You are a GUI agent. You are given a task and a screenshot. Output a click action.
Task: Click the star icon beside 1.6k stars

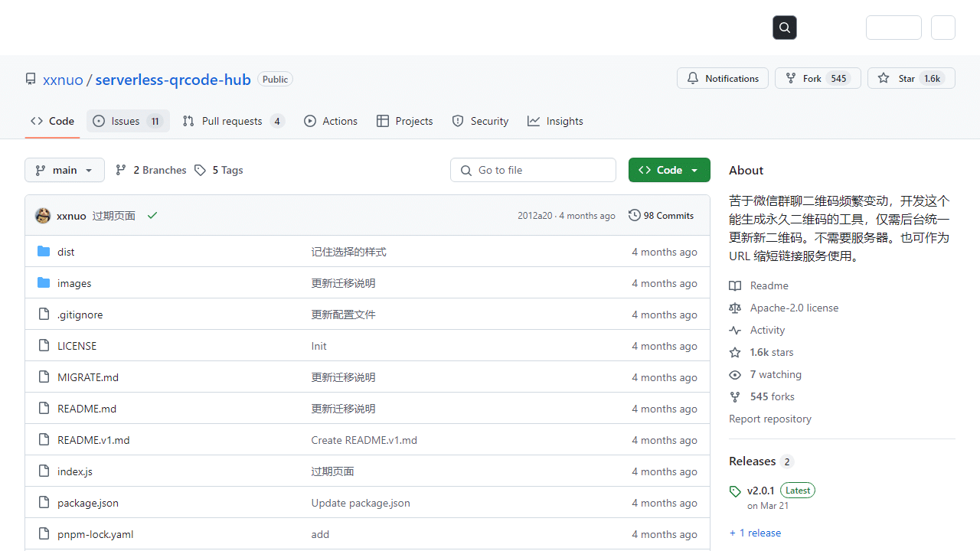point(735,352)
